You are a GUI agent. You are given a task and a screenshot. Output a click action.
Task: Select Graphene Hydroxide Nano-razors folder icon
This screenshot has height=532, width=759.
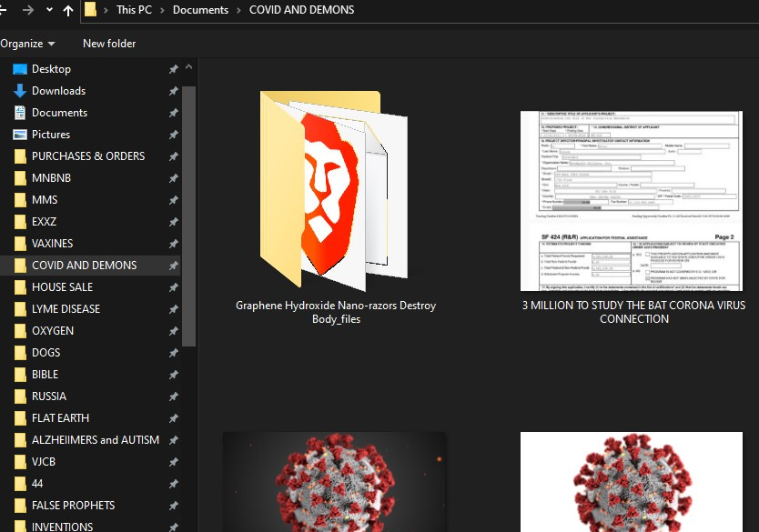click(334, 189)
